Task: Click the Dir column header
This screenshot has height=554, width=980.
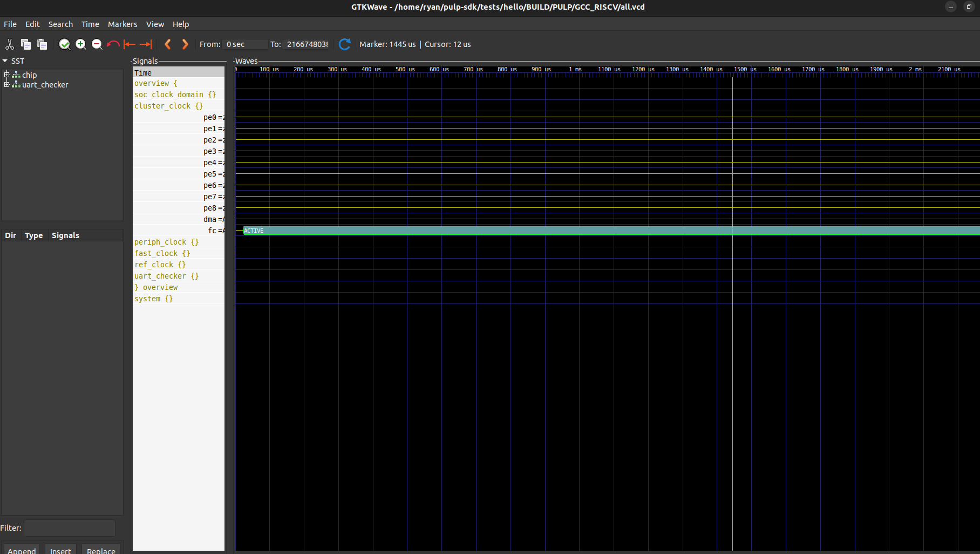Action: coord(11,235)
